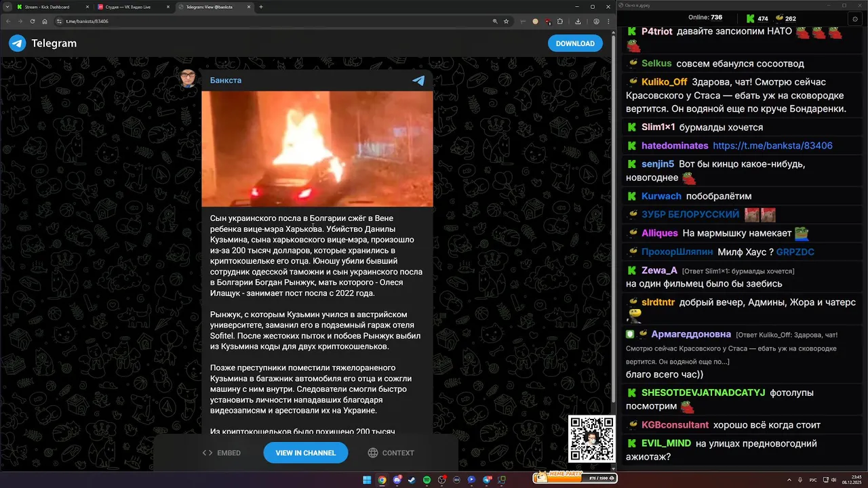Open Spotify from the taskbar
The width and height of the screenshot is (868, 488).
point(427,480)
